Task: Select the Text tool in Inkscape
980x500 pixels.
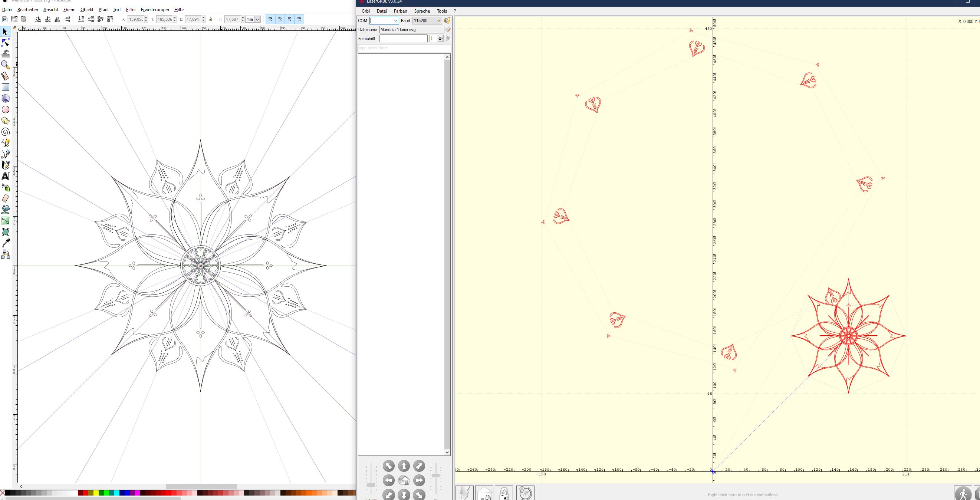Action: (5, 176)
